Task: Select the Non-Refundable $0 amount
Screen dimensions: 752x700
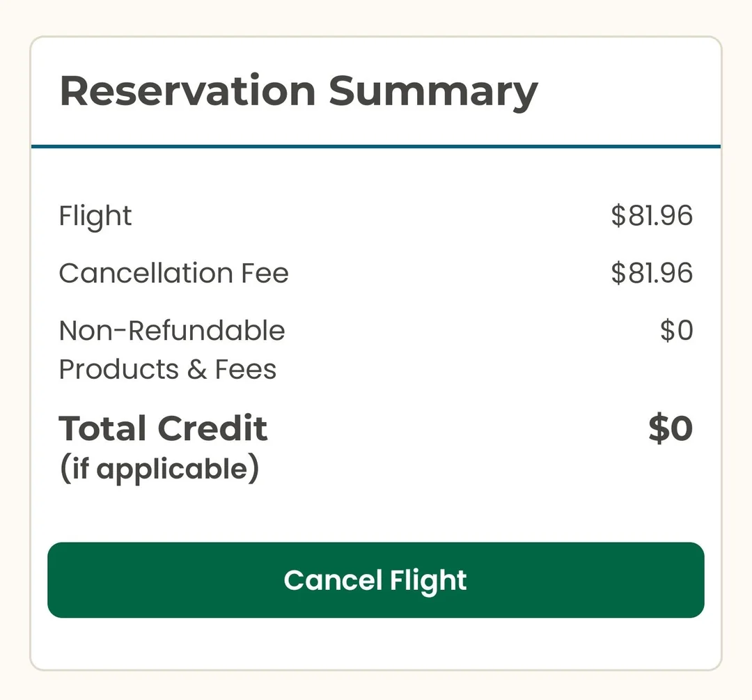Action: [676, 330]
